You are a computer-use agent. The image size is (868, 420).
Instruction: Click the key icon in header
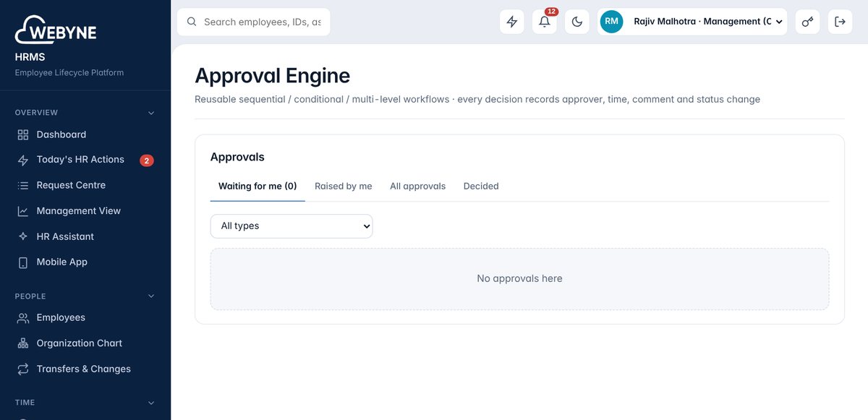coord(807,22)
